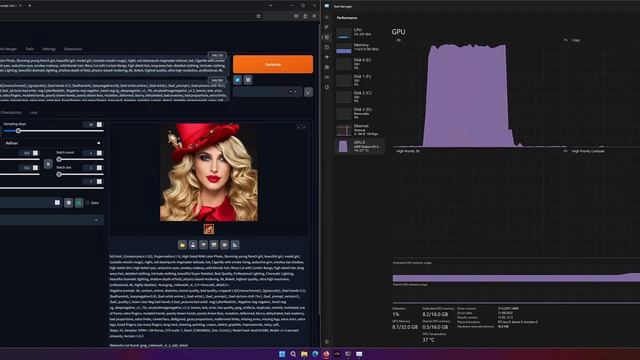Open Startup apps icon in Task Manager sidebar
Screen dimensions: 640x360
[327, 57]
